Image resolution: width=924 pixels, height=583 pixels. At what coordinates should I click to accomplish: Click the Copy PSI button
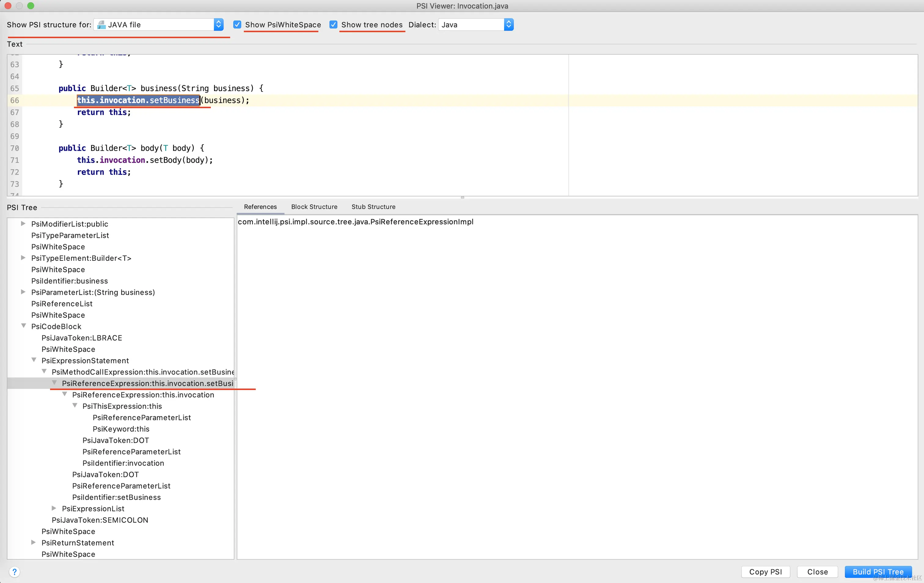(765, 572)
